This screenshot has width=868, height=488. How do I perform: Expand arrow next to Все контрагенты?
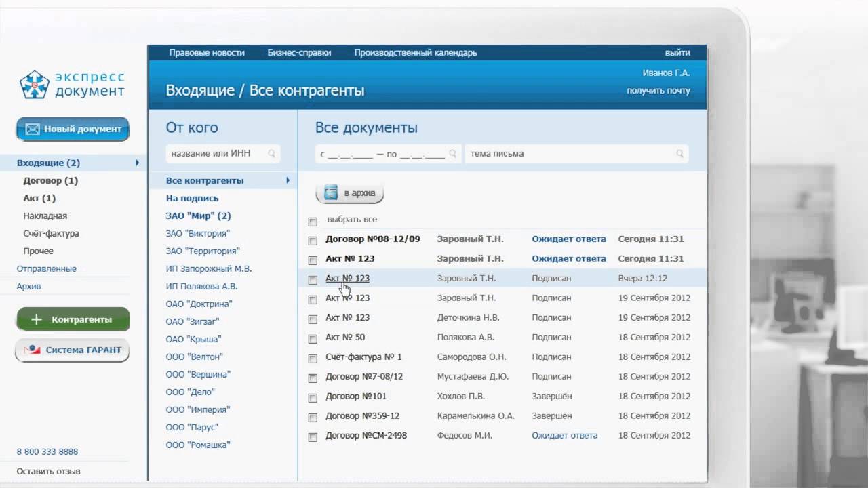[x=288, y=180]
